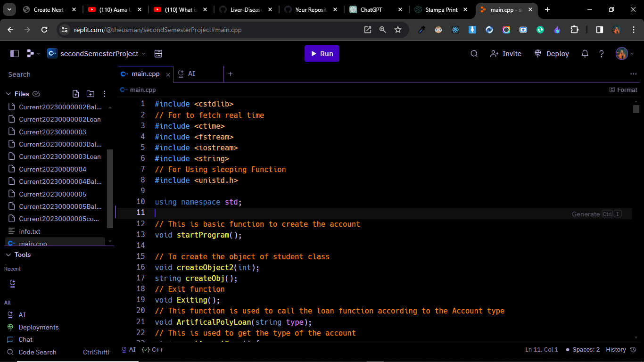Viewport: 644px width, 362px height.
Task: Collapse the Files section chevron
Action: (8, 94)
